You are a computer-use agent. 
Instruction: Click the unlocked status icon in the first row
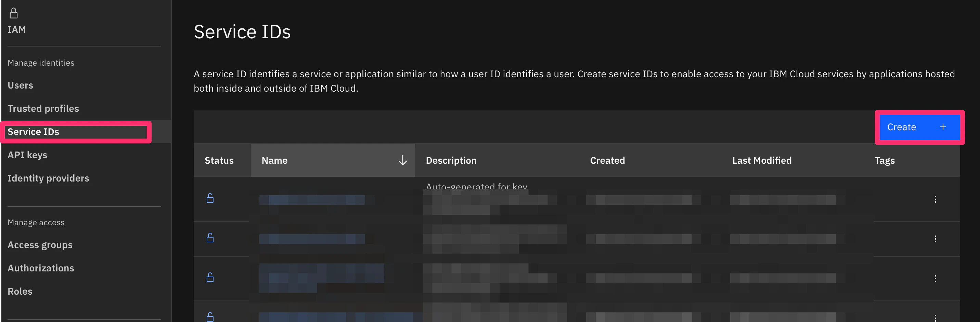pos(210,198)
